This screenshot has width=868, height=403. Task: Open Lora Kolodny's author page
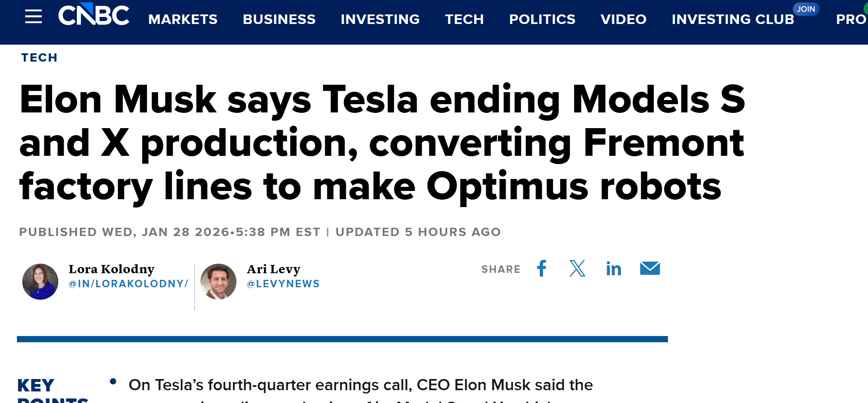[111, 269]
